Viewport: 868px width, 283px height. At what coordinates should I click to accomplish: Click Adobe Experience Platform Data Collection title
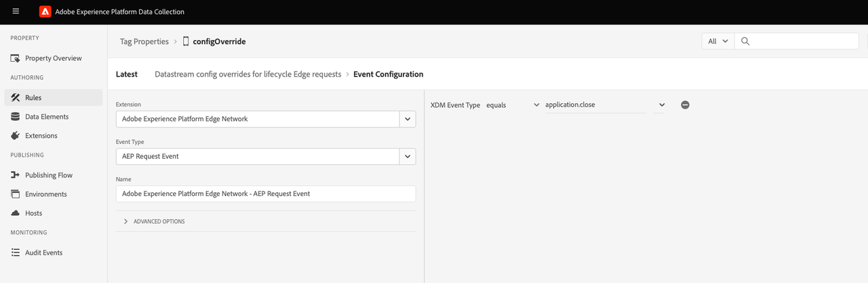tap(120, 12)
